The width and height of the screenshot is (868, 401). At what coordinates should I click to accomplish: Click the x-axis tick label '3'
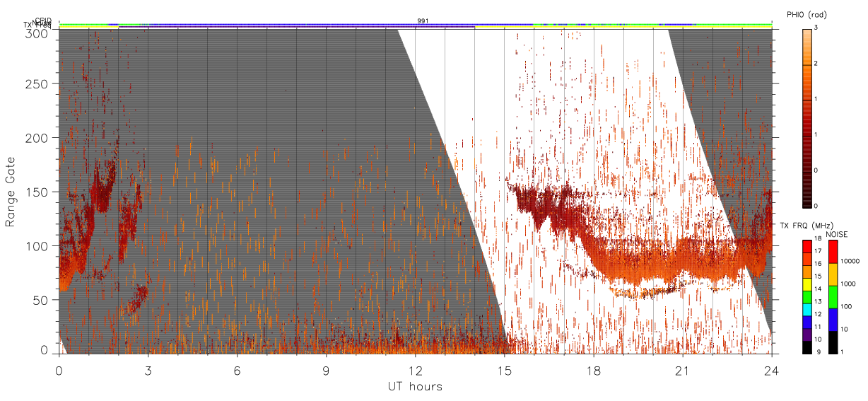(148, 370)
